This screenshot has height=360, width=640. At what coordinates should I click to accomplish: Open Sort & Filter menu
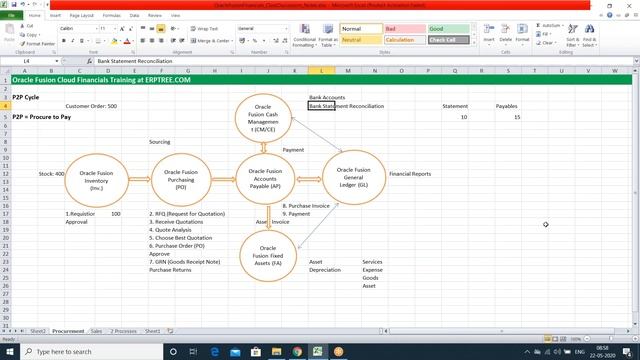(573, 36)
